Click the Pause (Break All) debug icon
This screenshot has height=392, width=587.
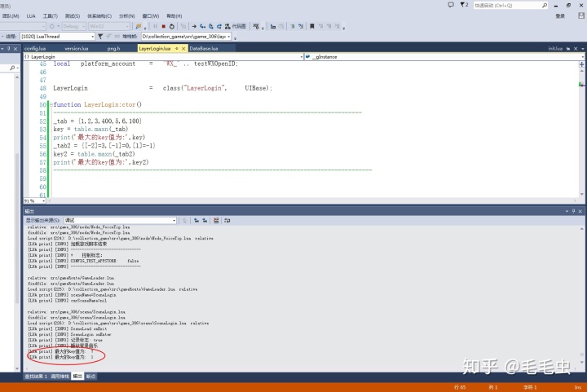point(155,26)
